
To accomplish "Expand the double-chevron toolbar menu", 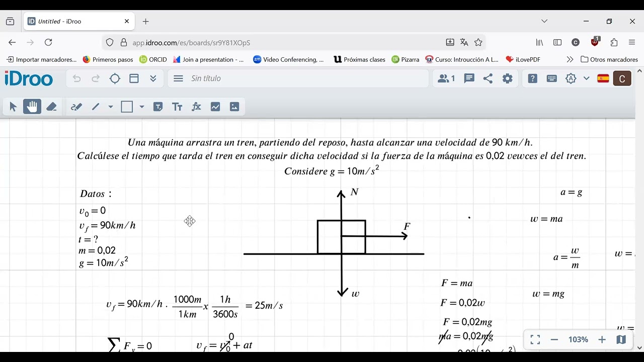I will 153,78.
